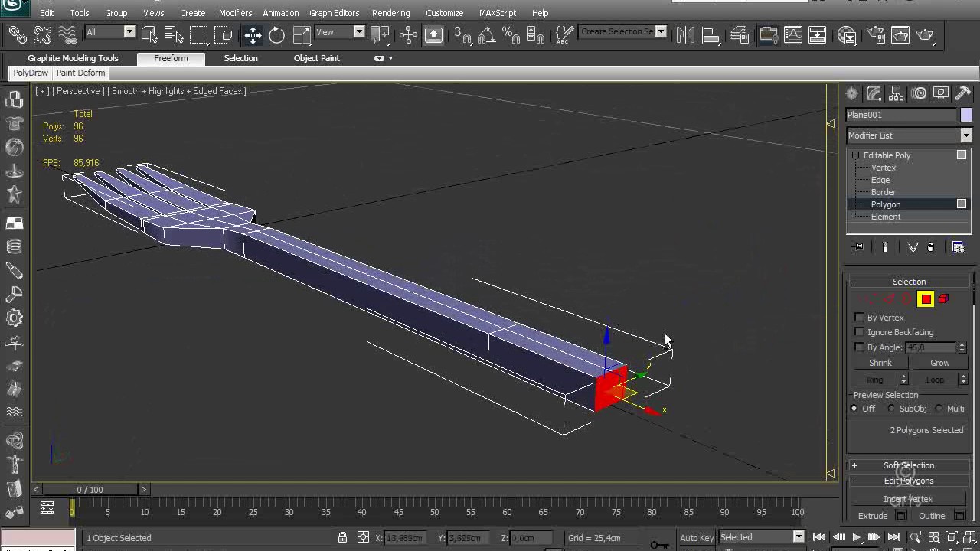Toggle the selection lock padlock icon

[342, 537]
